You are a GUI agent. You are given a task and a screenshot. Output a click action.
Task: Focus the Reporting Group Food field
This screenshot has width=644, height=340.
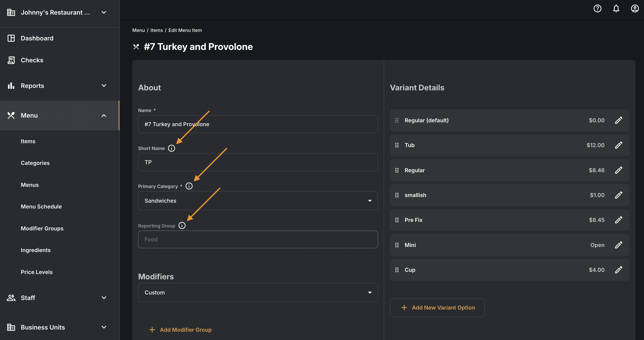(x=258, y=239)
